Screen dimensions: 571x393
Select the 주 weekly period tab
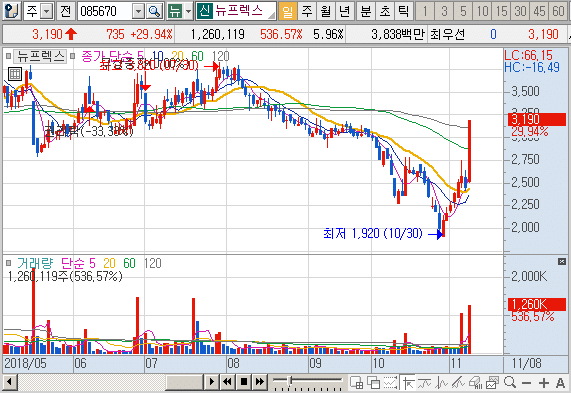point(307,11)
